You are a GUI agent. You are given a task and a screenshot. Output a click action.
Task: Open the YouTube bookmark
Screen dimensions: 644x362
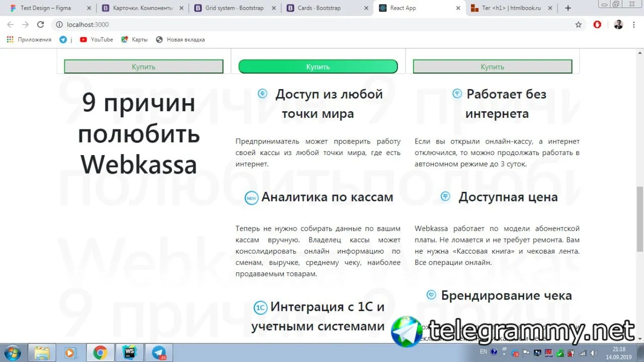(x=96, y=39)
